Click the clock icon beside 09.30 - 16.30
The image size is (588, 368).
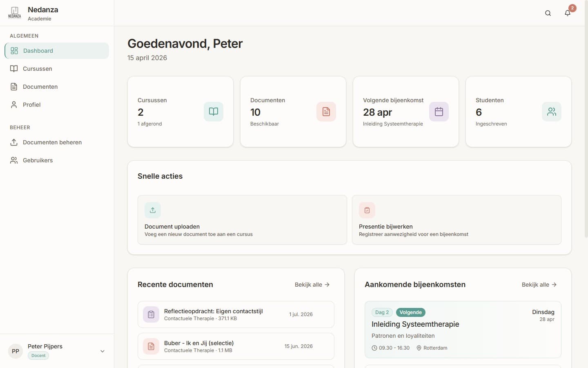tap(374, 348)
